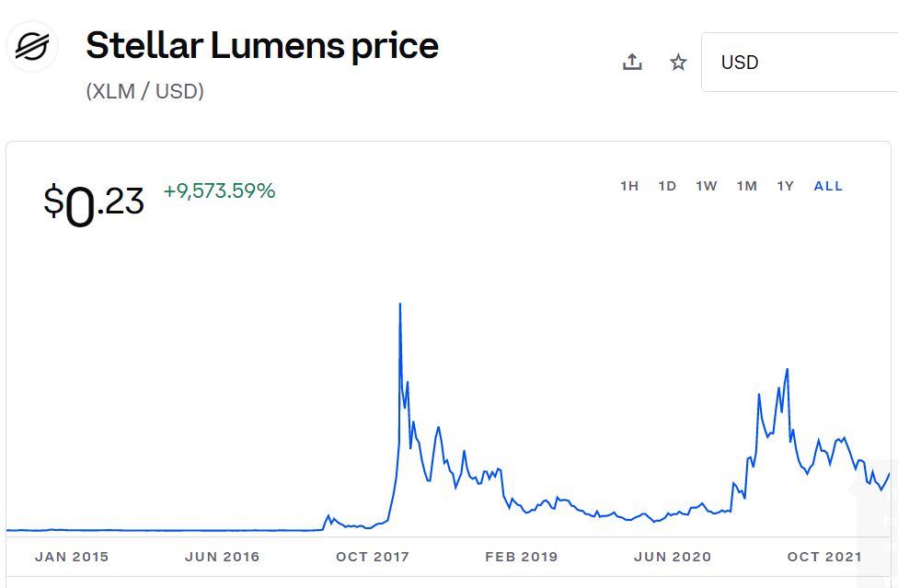Image resolution: width=898 pixels, height=588 pixels.
Task: Select the 1Y timeframe
Action: pos(786,186)
